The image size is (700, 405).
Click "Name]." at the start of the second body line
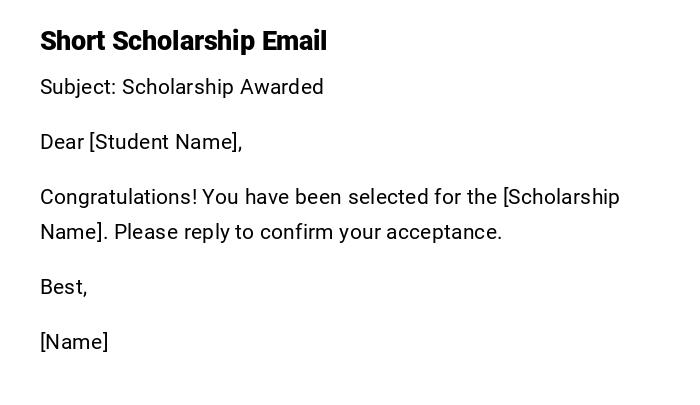pos(73,232)
